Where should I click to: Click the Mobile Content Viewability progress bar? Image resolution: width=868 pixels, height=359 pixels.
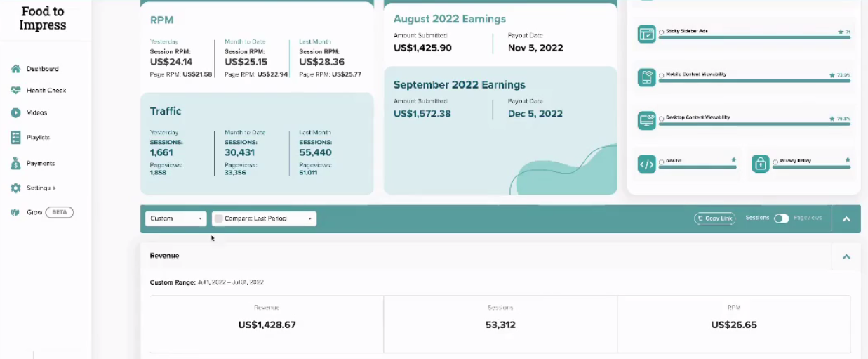[754, 81]
